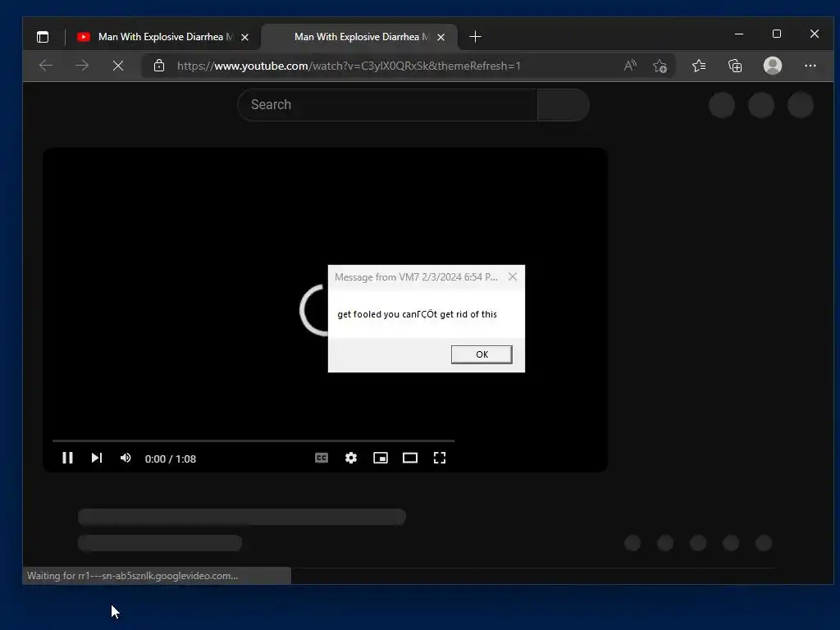Open Collections panel
The height and width of the screenshot is (630, 840).
(735, 66)
